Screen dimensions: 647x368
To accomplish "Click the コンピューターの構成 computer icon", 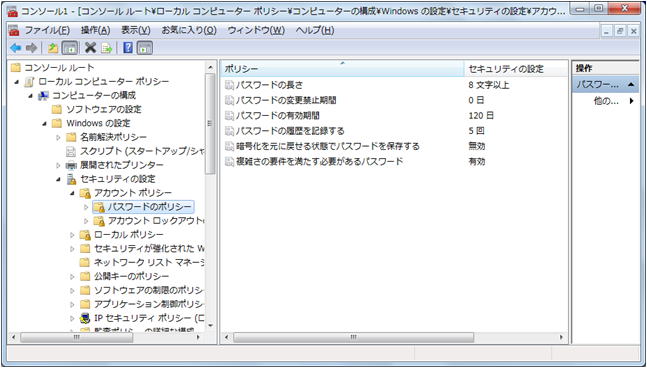I will [43, 96].
